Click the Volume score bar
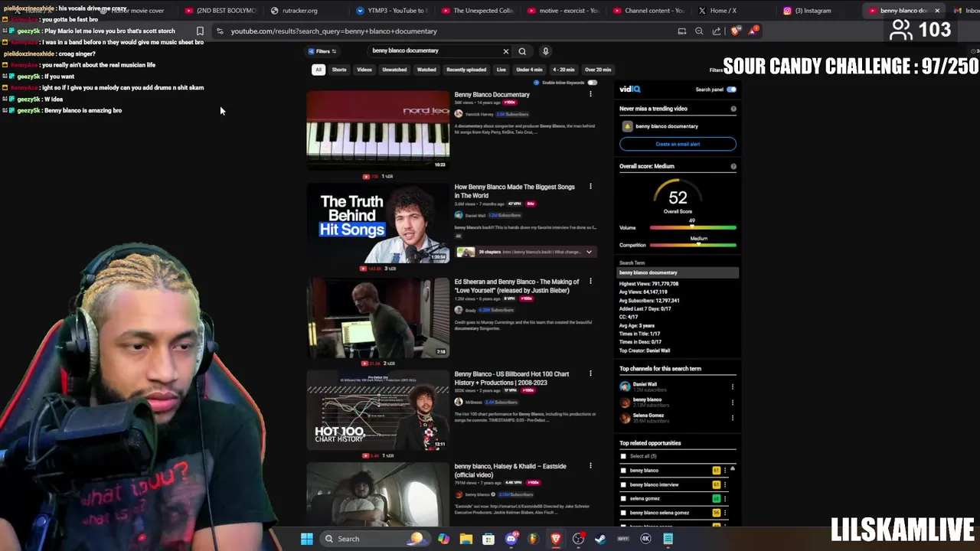This screenshot has width=980, height=551. [x=693, y=228]
